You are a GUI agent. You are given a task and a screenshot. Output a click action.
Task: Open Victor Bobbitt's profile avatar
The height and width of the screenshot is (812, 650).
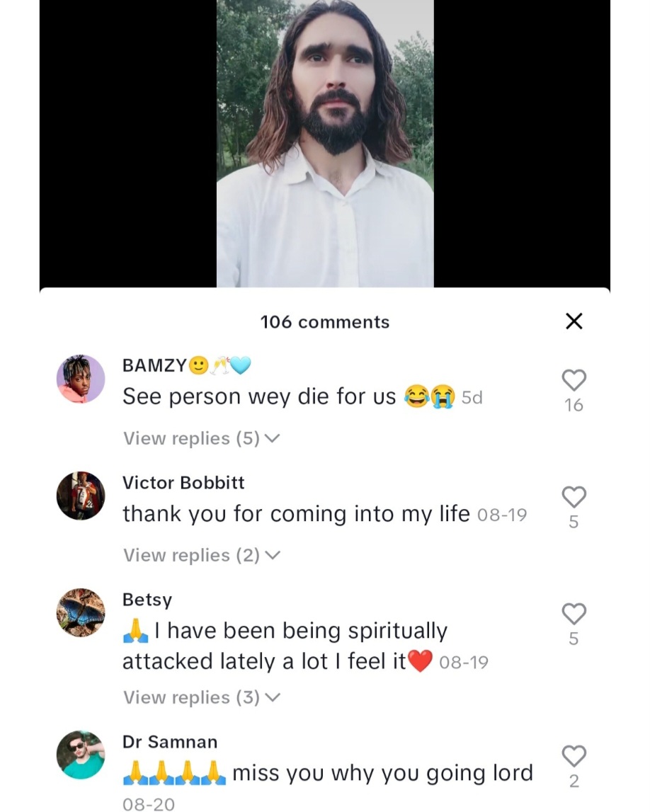[81, 496]
